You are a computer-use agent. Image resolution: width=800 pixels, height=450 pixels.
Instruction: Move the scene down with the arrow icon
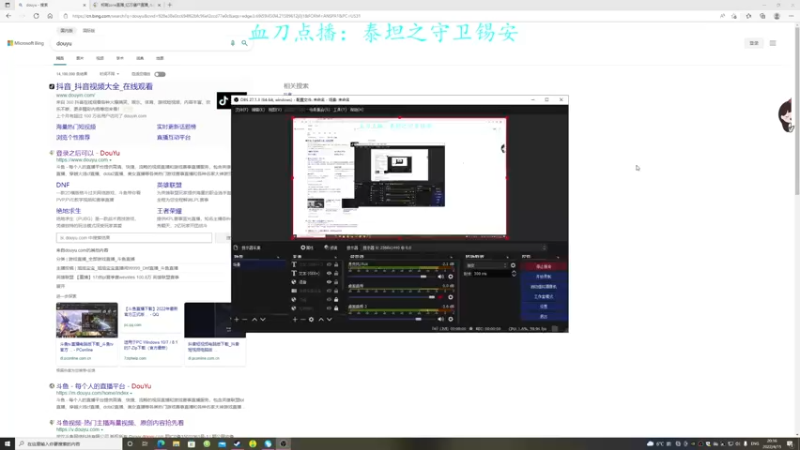point(263,319)
